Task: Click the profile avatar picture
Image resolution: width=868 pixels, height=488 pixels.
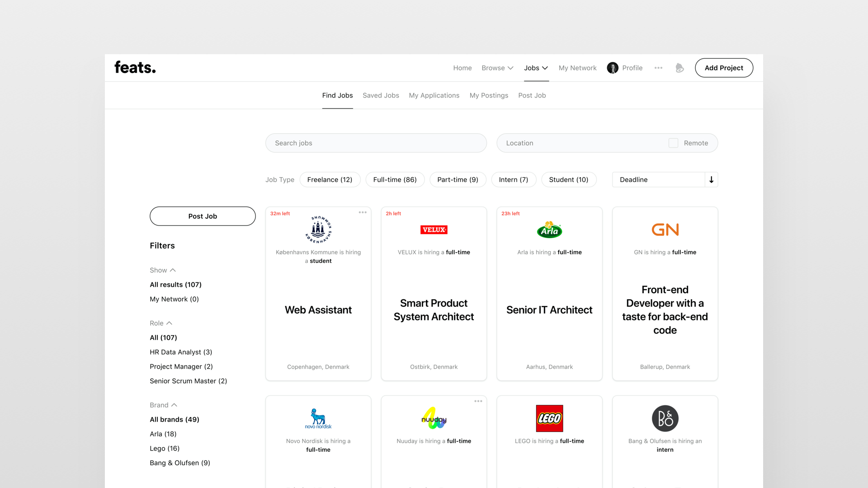Action: tap(613, 68)
